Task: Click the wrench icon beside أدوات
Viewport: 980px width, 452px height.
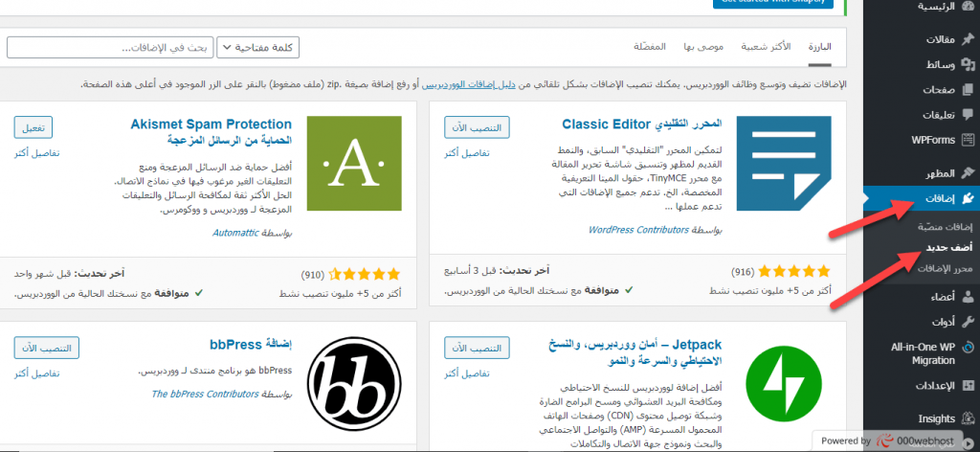Action: (969, 322)
